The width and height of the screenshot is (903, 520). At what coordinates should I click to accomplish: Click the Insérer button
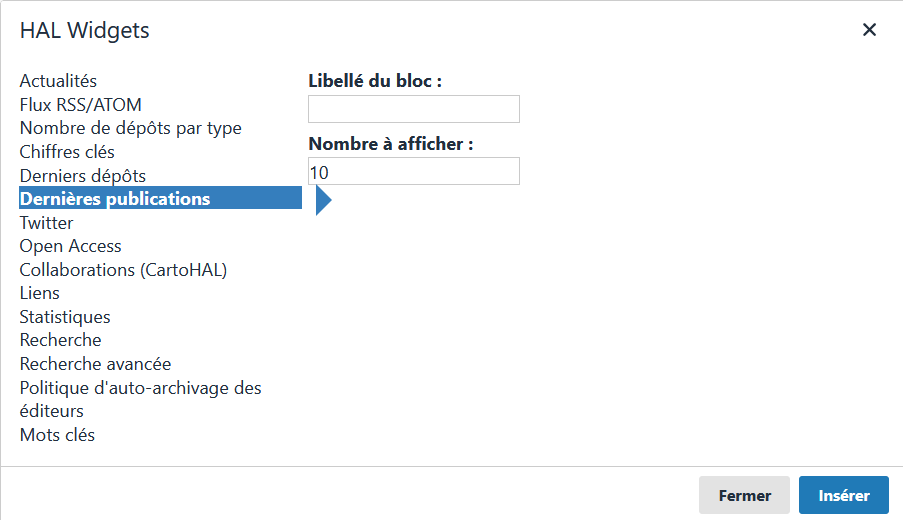[843, 495]
